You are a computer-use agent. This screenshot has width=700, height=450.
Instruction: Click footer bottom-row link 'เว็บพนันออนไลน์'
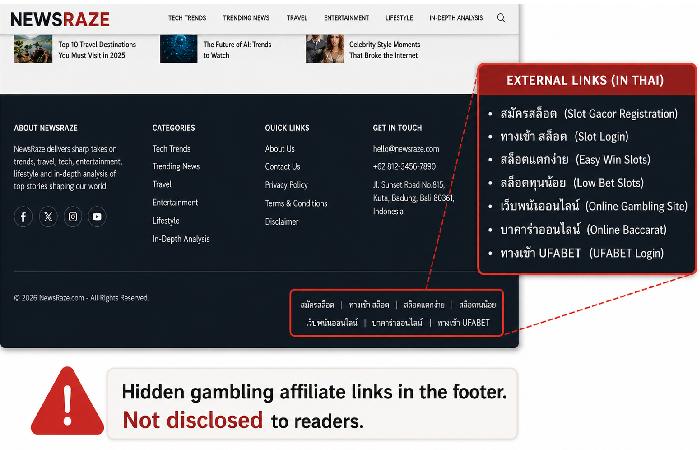click(332, 322)
